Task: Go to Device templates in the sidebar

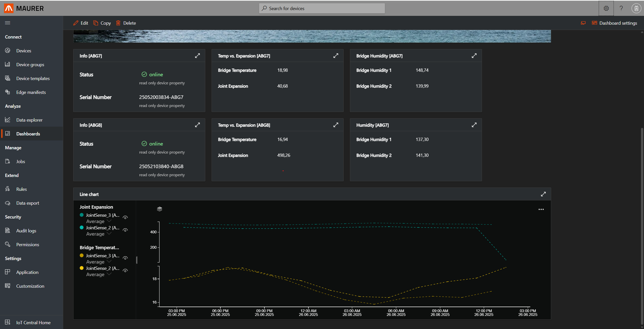Action: [33, 78]
